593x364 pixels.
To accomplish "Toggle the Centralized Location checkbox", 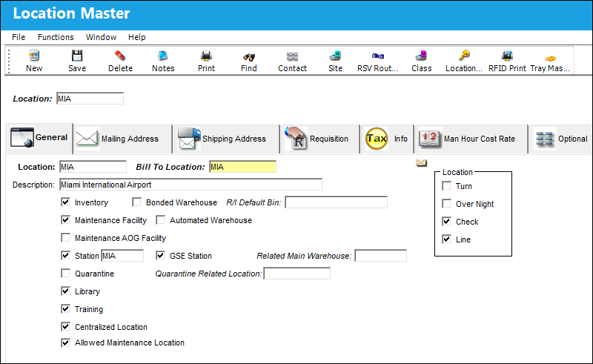I will click(x=65, y=326).
